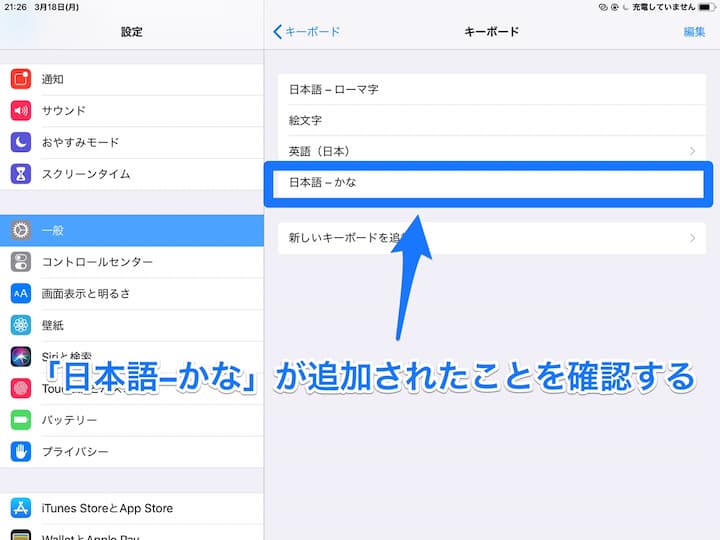Screen dimensions: 720x540
Task: Open 通知 settings row
Action: pos(132,79)
